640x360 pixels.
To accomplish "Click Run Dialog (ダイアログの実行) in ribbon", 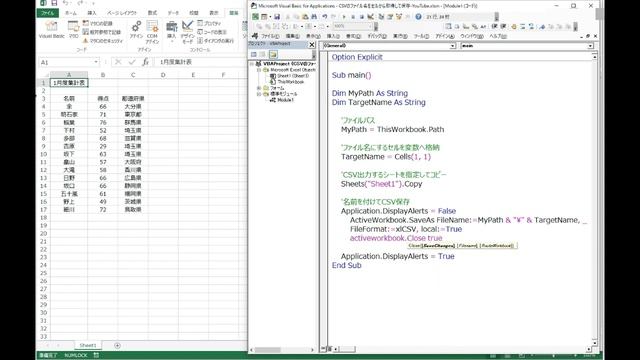I will 216,41.
